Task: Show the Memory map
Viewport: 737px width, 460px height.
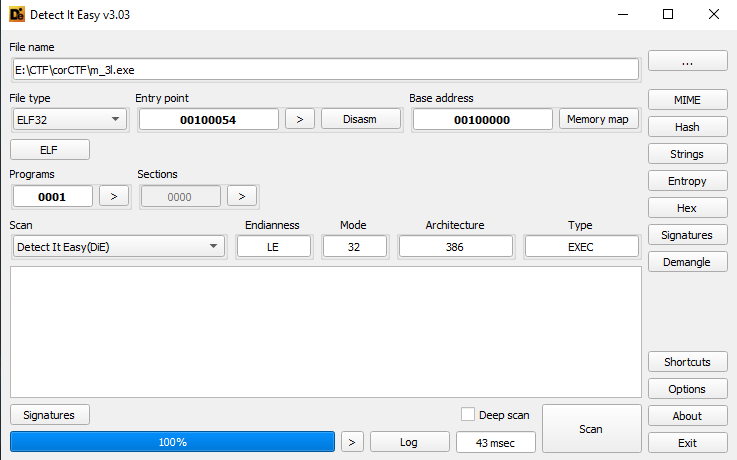Action: [x=598, y=119]
